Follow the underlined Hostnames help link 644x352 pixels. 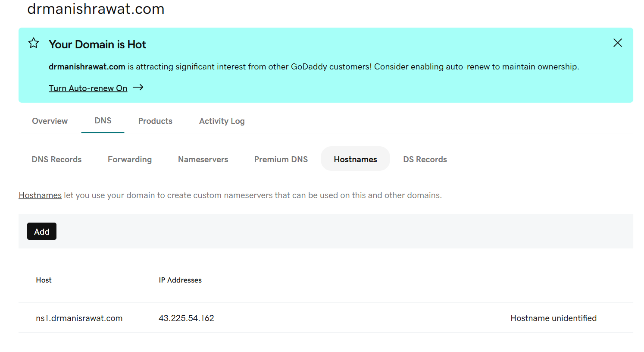[x=40, y=195]
